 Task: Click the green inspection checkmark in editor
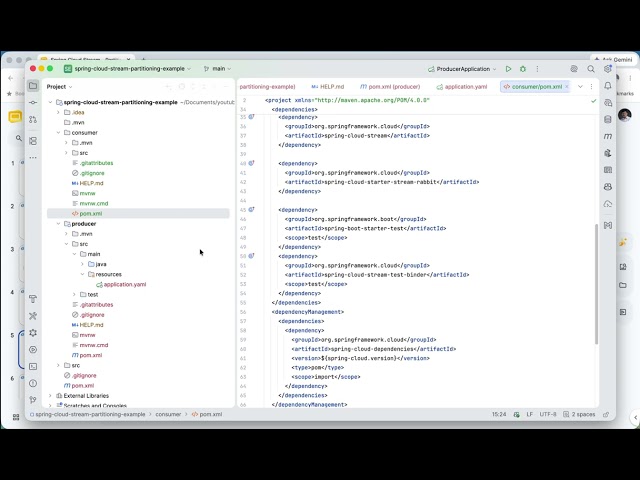(x=593, y=101)
